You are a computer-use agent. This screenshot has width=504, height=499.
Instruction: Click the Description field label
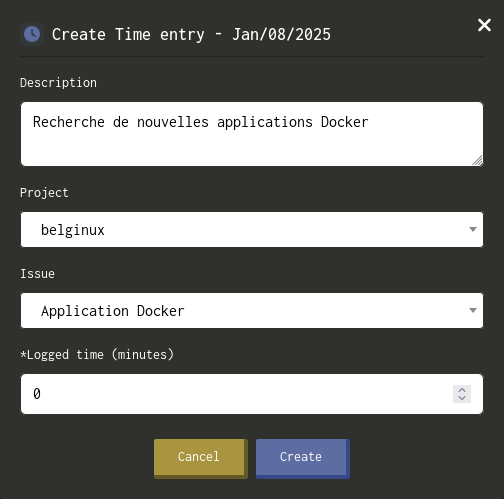coord(58,83)
